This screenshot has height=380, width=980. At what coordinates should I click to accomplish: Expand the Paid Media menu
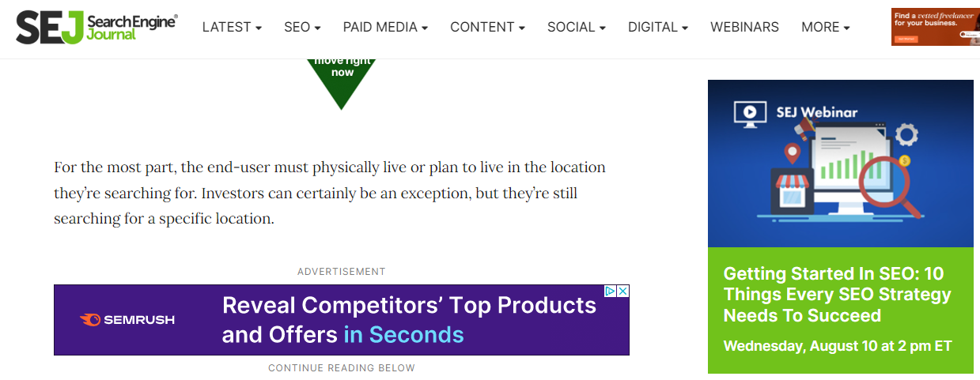point(385,27)
